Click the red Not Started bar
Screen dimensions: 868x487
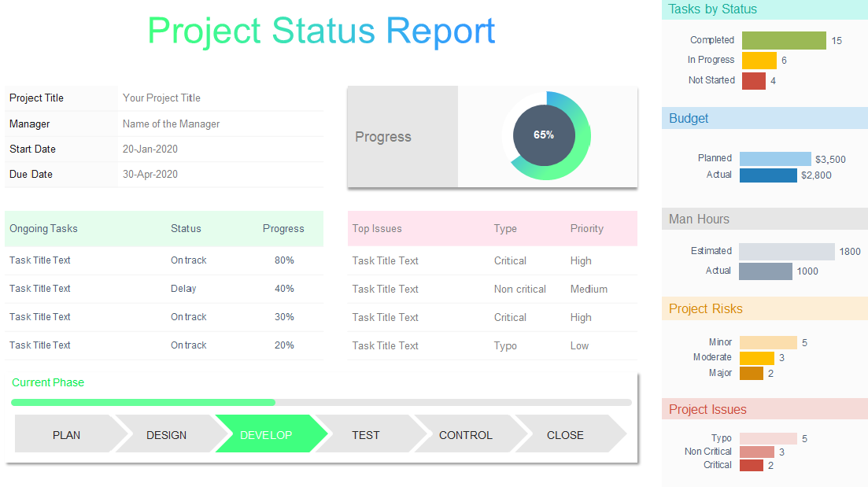tap(754, 80)
